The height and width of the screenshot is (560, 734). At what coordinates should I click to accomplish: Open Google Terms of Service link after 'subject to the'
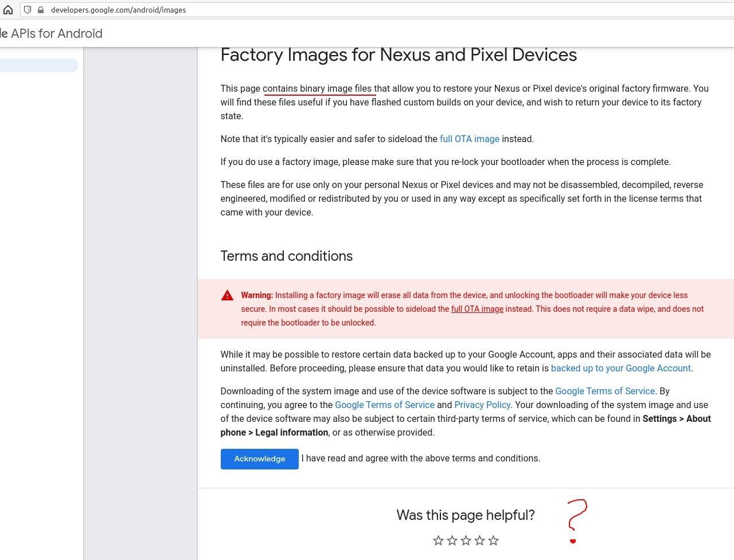605,391
